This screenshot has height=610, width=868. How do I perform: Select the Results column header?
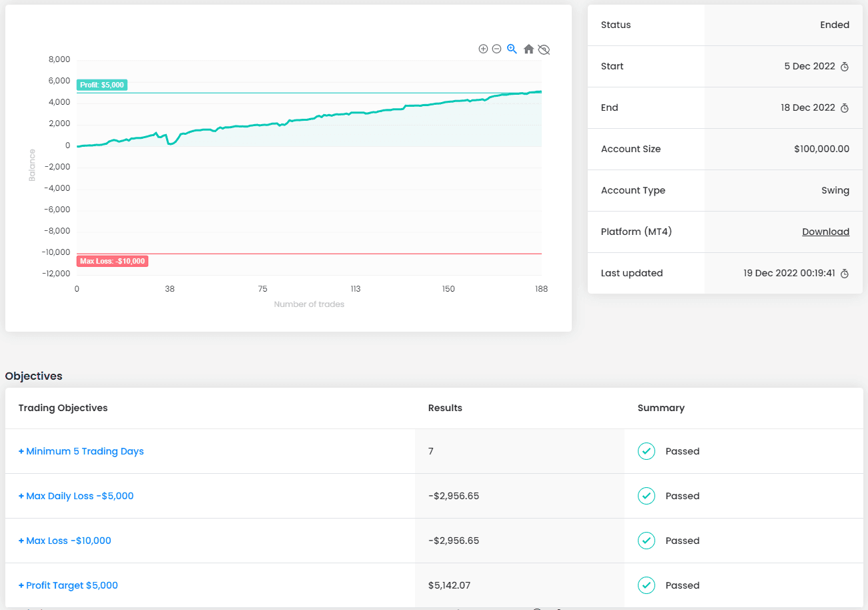tap(445, 408)
